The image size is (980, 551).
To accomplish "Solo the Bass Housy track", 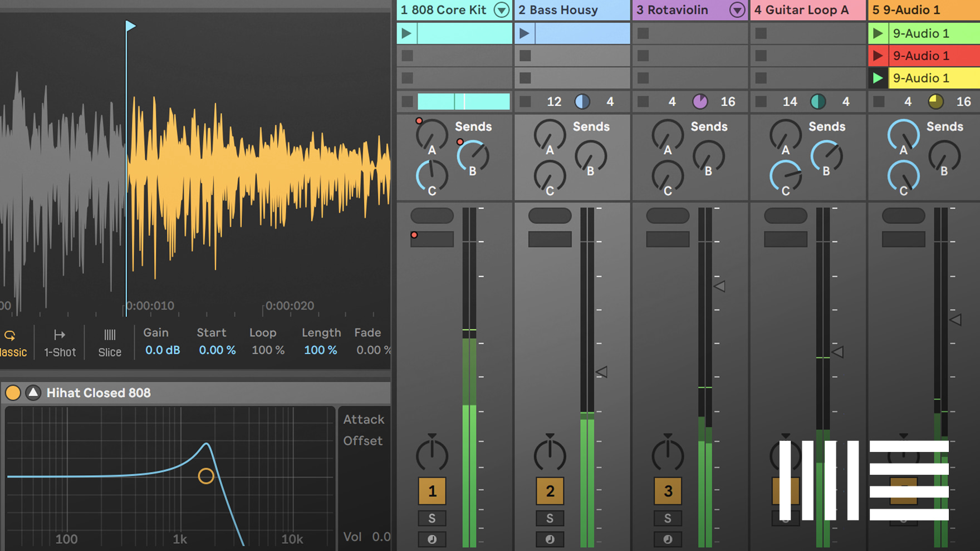I will click(550, 518).
